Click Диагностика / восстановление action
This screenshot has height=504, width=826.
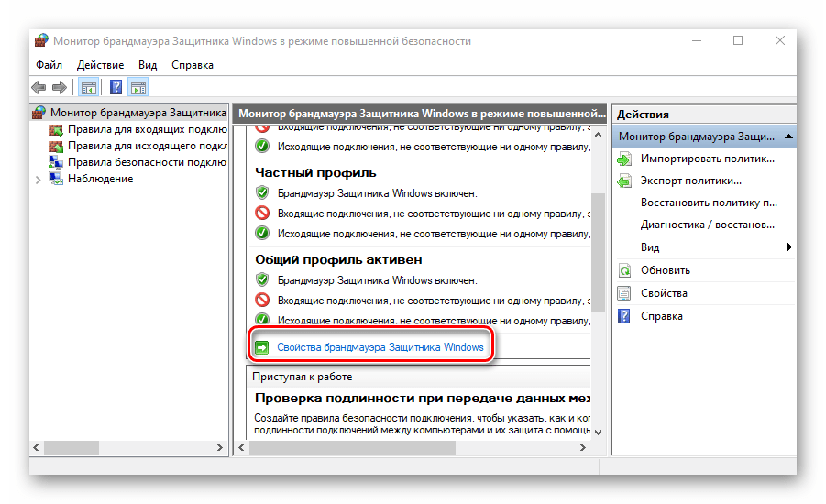pos(708,225)
